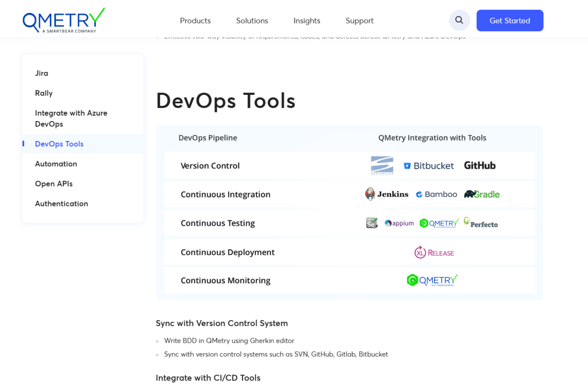The width and height of the screenshot is (588, 392).
Task: Click the QMetry logo in Continuous Monitoring row
Action: tap(431, 280)
